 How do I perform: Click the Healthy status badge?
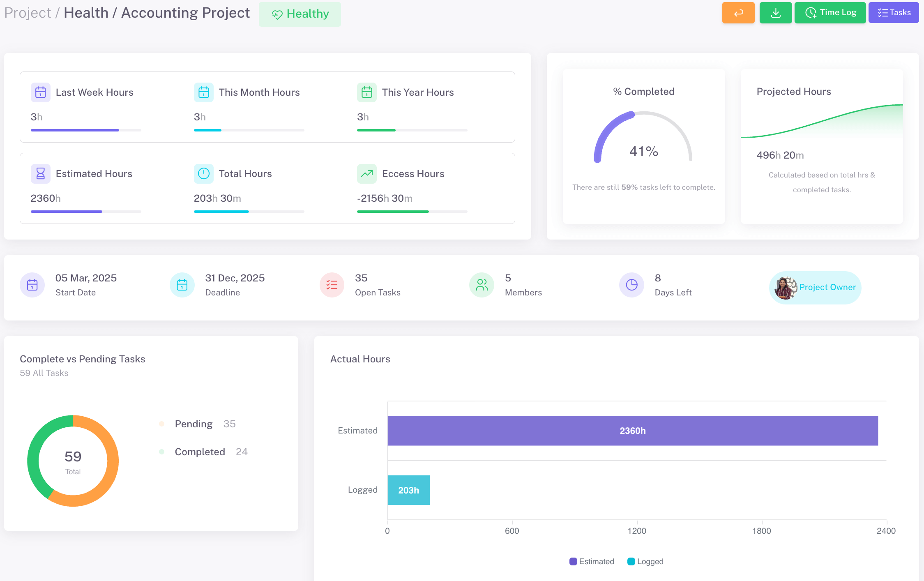300,14
